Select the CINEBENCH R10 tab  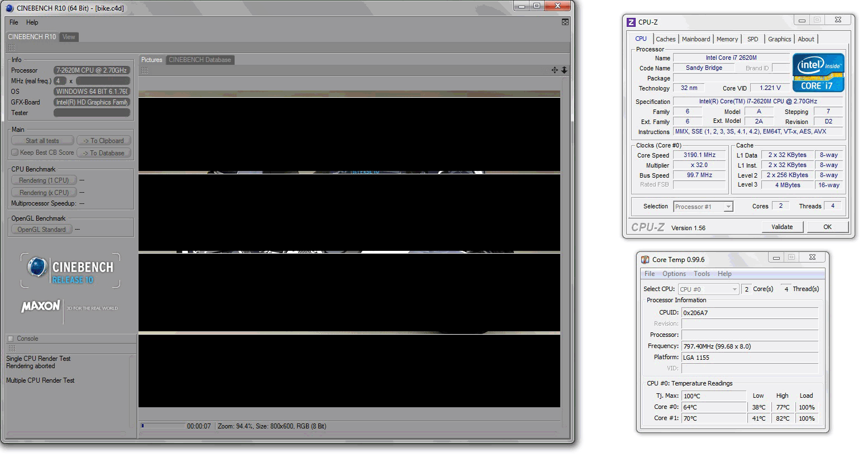coord(32,37)
